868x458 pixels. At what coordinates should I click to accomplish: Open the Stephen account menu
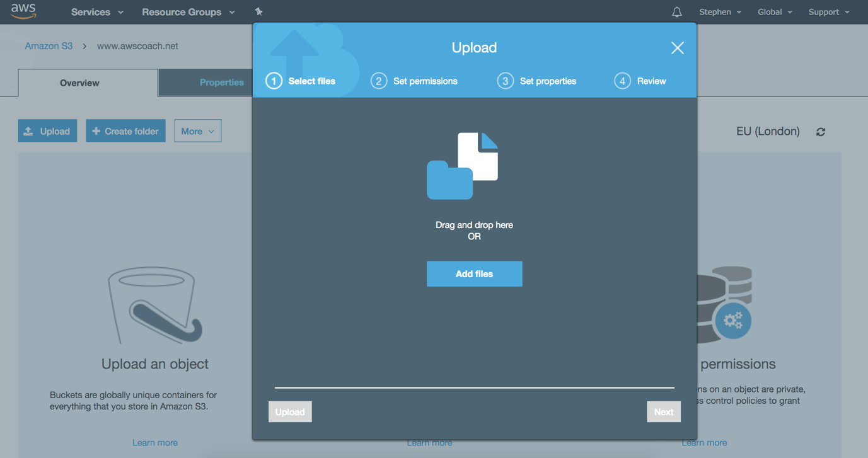click(720, 12)
